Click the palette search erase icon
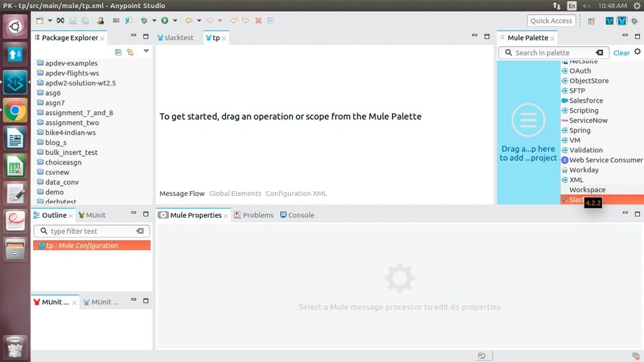Viewport: 644px width, 362px height. pos(600,52)
